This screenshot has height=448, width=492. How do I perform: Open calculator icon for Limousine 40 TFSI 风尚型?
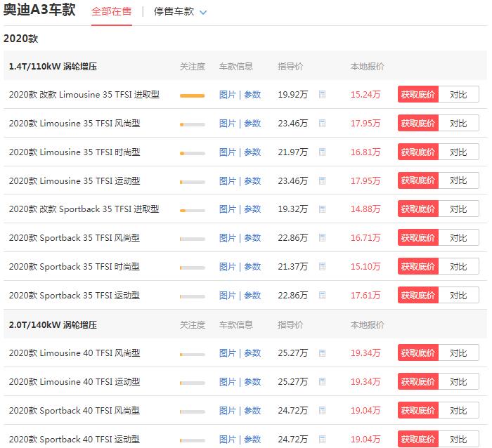[x=322, y=353]
